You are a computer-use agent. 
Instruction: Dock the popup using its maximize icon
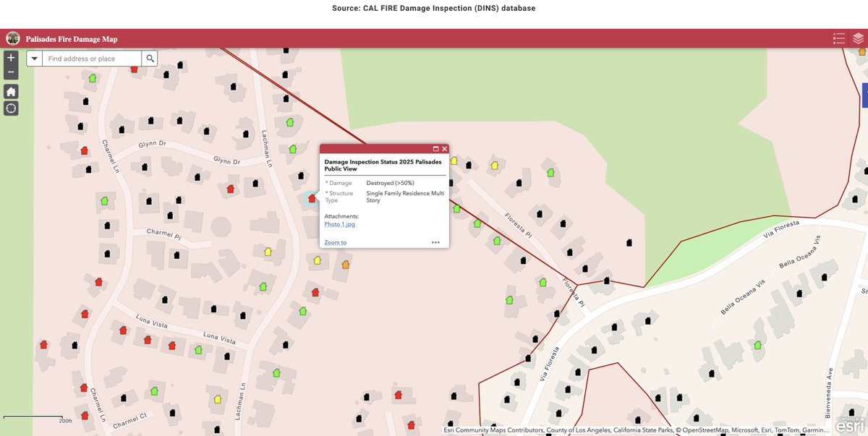(435, 148)
